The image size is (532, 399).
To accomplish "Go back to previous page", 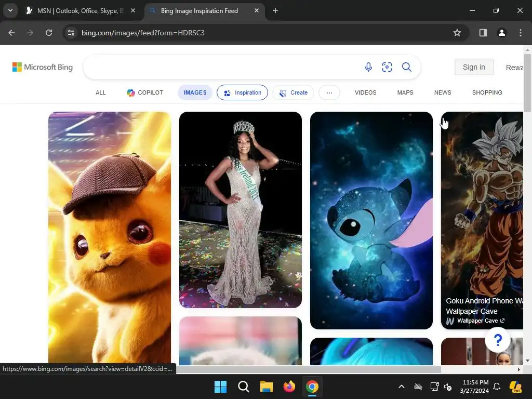I will coord(11,33).
